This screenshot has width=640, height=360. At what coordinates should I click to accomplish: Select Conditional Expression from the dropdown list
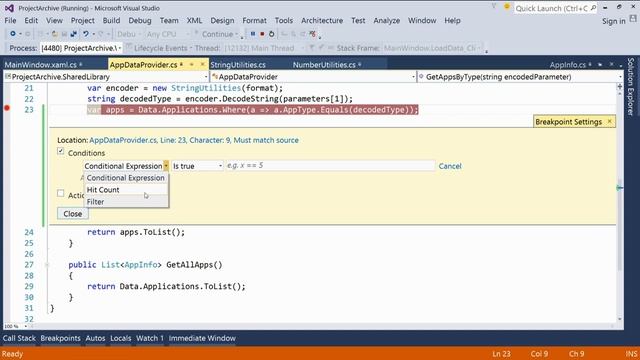point(126,178)
